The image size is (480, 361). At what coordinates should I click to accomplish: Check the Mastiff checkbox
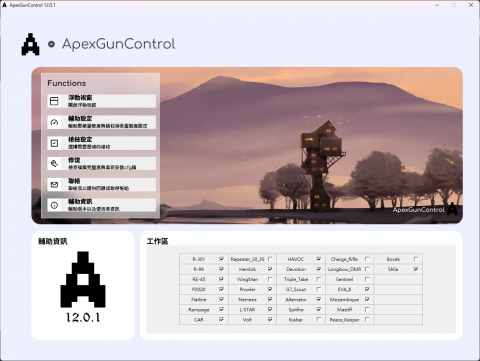click(x=367, y=309)
